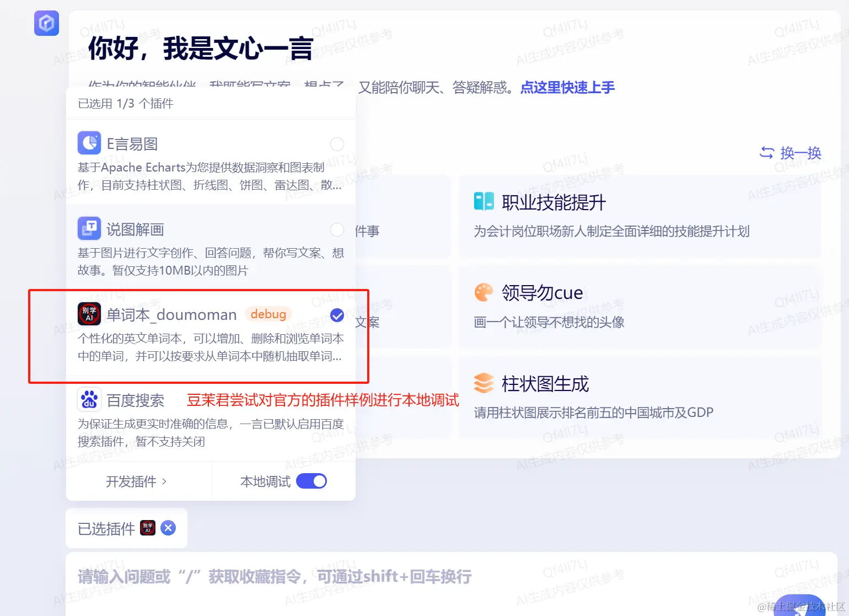
Task: Click the 为会计岗位职场新人 description text
Action: 611,231
